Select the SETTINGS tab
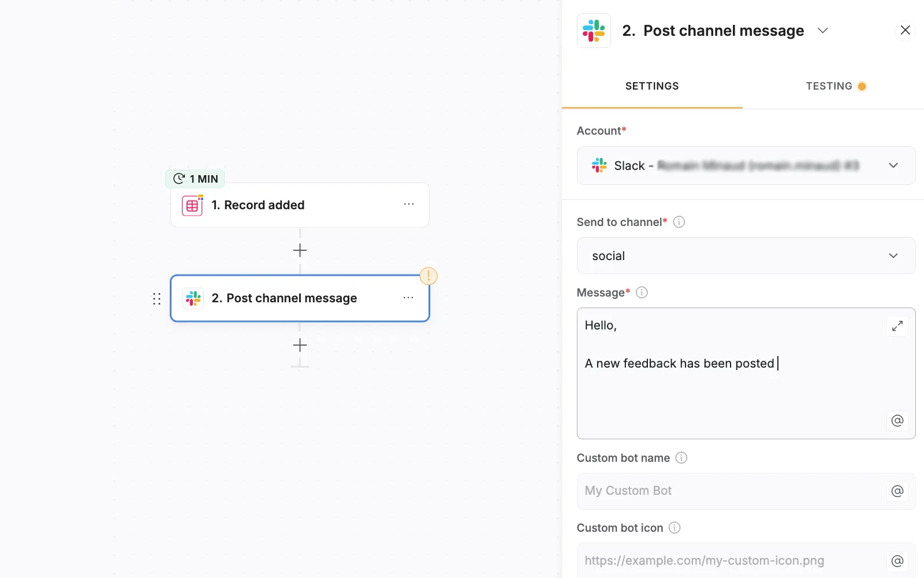Image resolution: width=924 pixels, height=578 pixels. [651, 86]
